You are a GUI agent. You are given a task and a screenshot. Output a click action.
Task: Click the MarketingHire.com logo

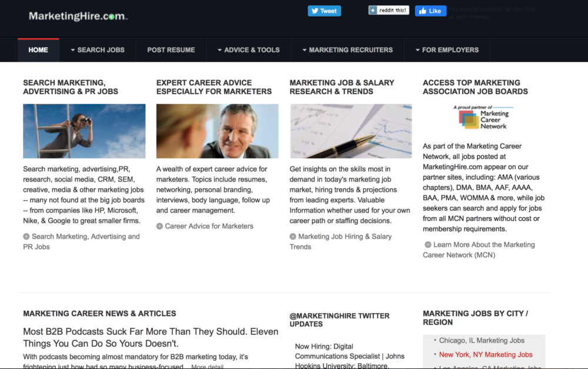point(78,16)
